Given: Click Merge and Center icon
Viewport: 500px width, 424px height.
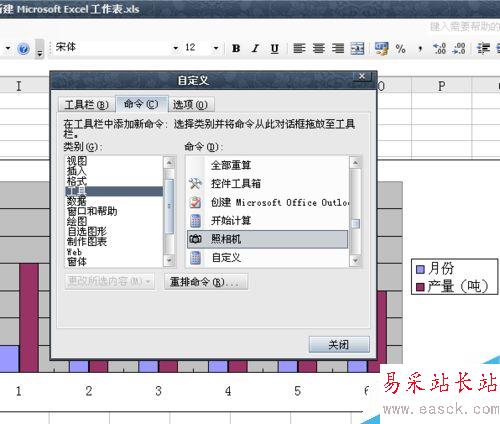Looking at the screenshot, I should (357, 48).
